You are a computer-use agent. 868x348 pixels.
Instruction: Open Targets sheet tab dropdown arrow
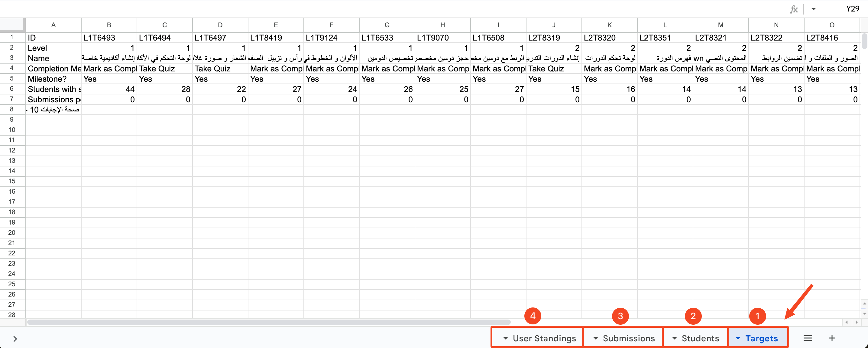pyautogui.click(x=738, y=338)
